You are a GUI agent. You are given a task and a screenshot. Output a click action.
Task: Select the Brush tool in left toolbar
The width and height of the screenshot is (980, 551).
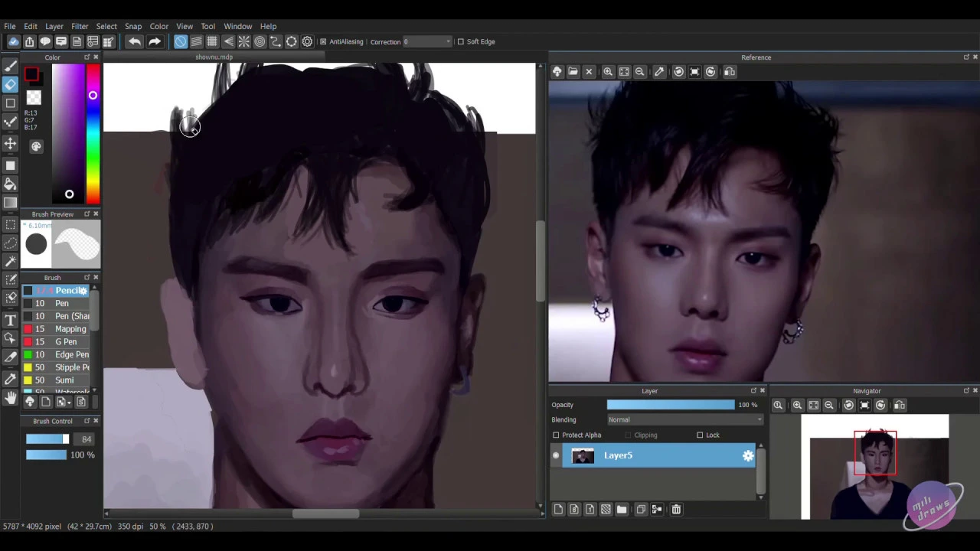pos(11,66)
